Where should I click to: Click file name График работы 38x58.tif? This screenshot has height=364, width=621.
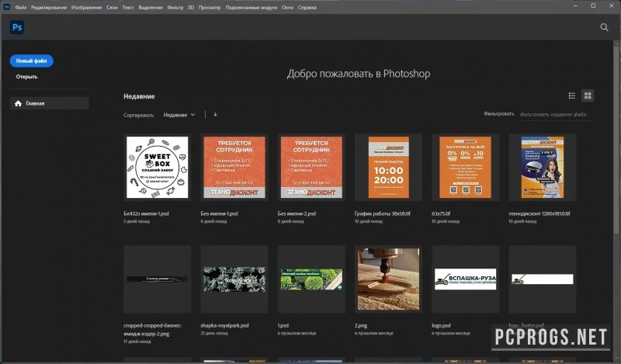(x=383, y=213)
